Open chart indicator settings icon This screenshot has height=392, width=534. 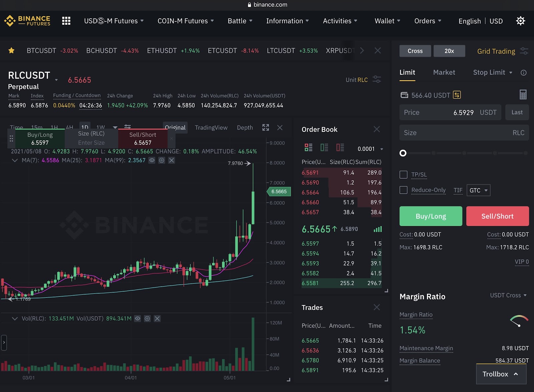click(127, 127)
